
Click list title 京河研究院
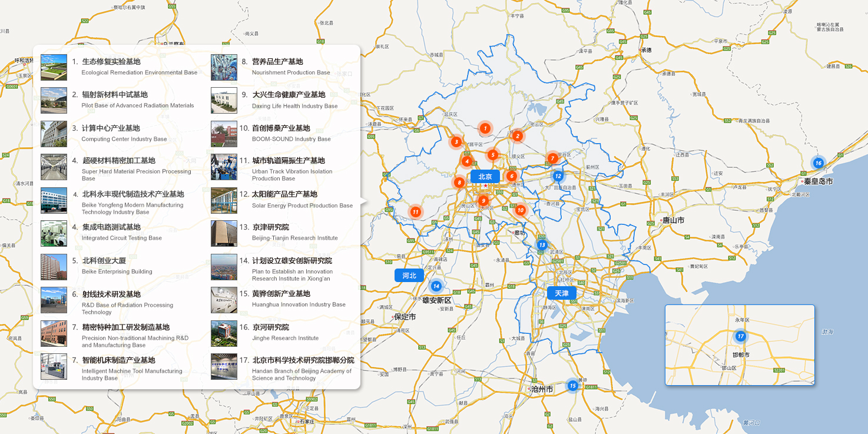(x=270, y=327)
